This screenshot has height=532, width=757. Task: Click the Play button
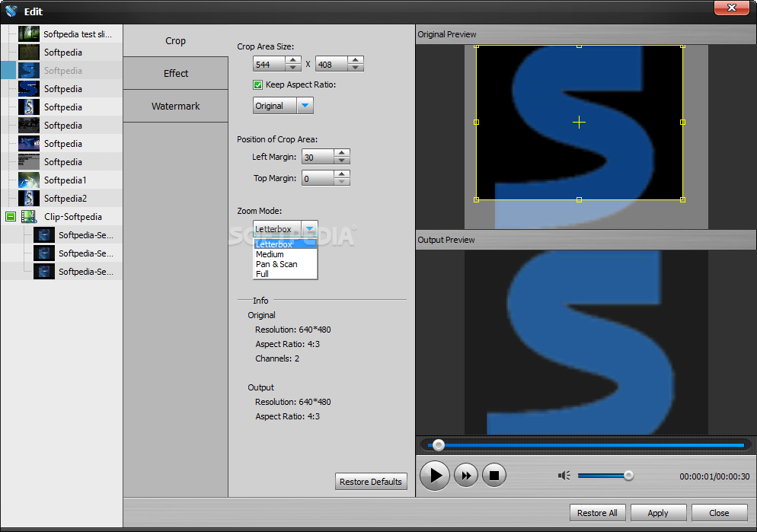[435, 476]
